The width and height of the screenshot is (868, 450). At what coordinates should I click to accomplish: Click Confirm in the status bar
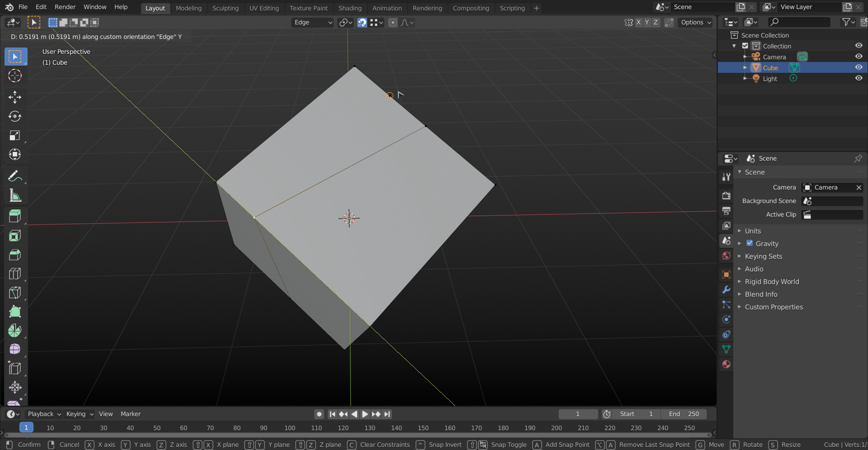29,445
